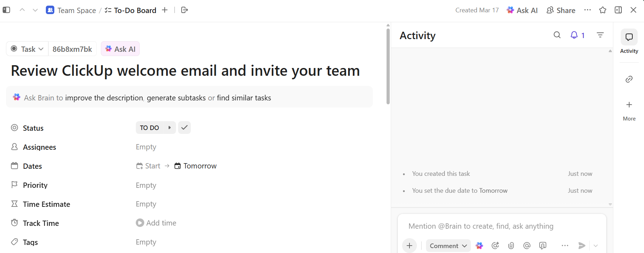This screenshot has width=644, height=253.
Task: Click the attach file paperclip icon
Action: (x=511, y=246)
